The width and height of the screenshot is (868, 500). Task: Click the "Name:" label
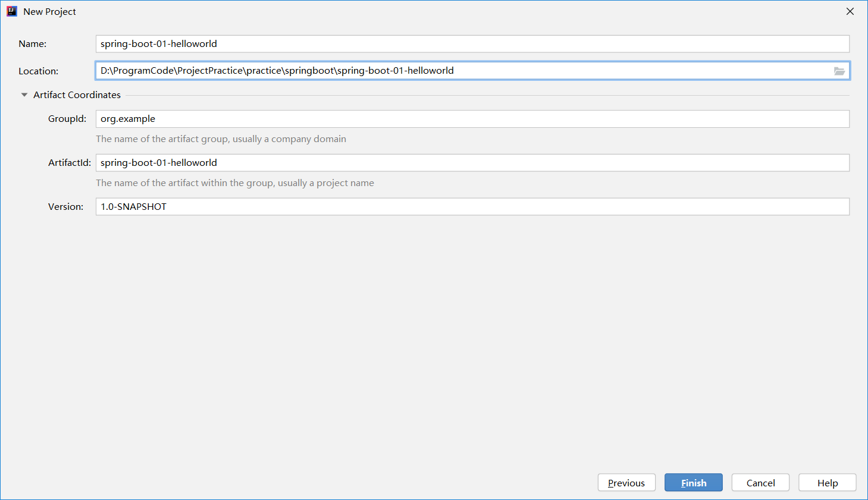[33, 44]
